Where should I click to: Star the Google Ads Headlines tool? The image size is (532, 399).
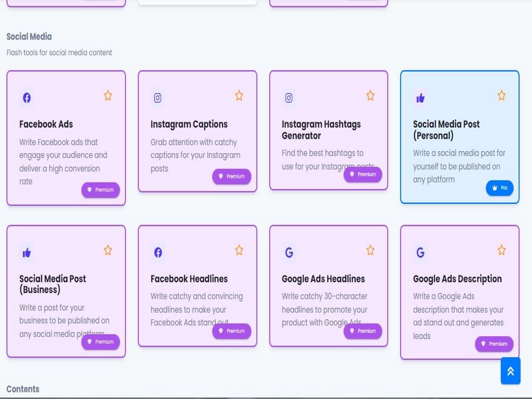click(370, 250)
